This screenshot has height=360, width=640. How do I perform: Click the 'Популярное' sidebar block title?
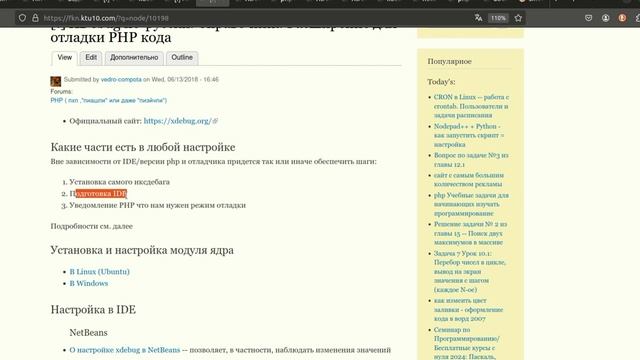[x=449, y=61]
